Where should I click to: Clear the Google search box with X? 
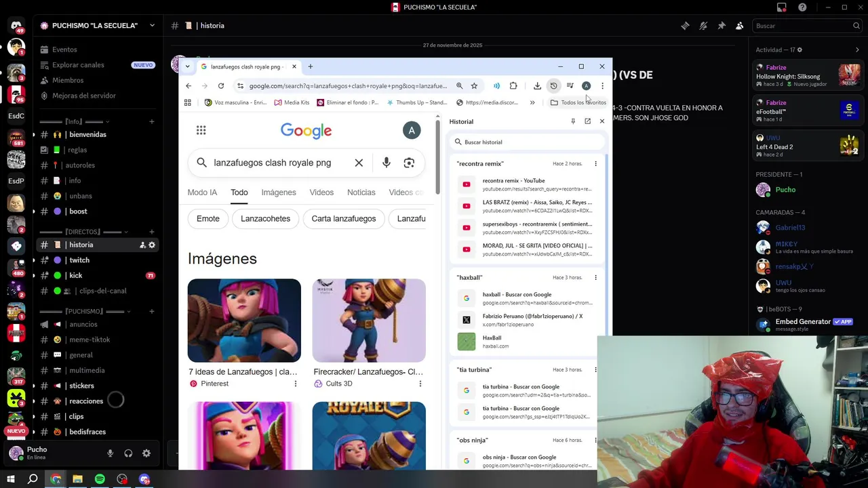pos(359,163)
